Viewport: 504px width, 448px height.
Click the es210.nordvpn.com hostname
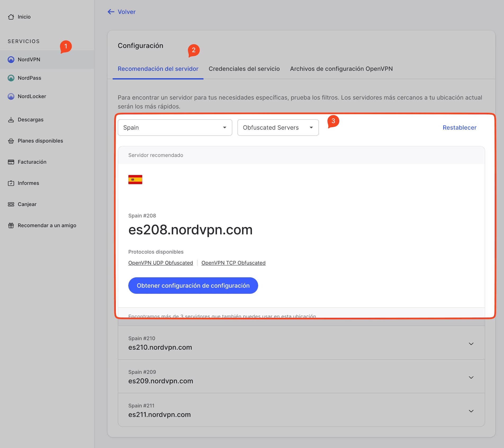click(x=160, y=348)
